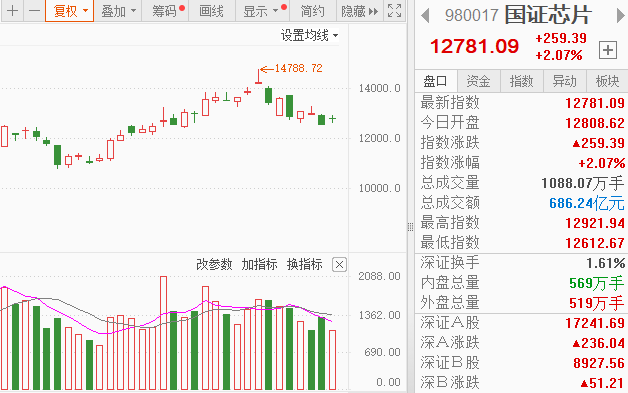Click the plus zoom-in chart icon
628x393 pixels.
(x=12, y=11)
